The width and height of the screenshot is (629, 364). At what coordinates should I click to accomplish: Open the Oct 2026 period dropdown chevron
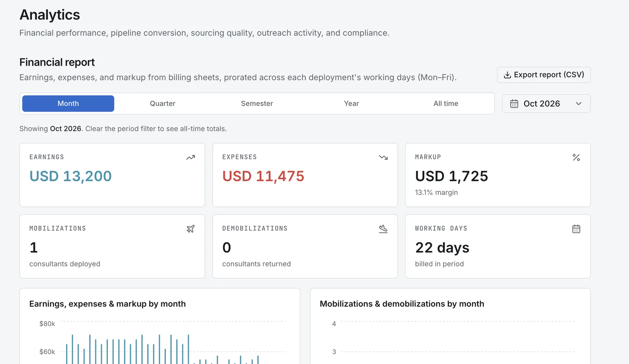pyautogui.click(x=579, y=104)
